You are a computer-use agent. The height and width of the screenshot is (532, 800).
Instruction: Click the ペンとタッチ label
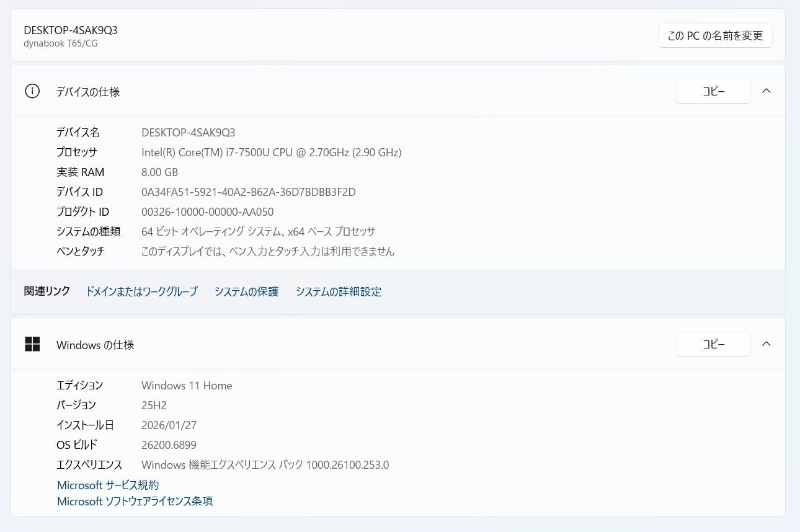(x=81, y=252)
